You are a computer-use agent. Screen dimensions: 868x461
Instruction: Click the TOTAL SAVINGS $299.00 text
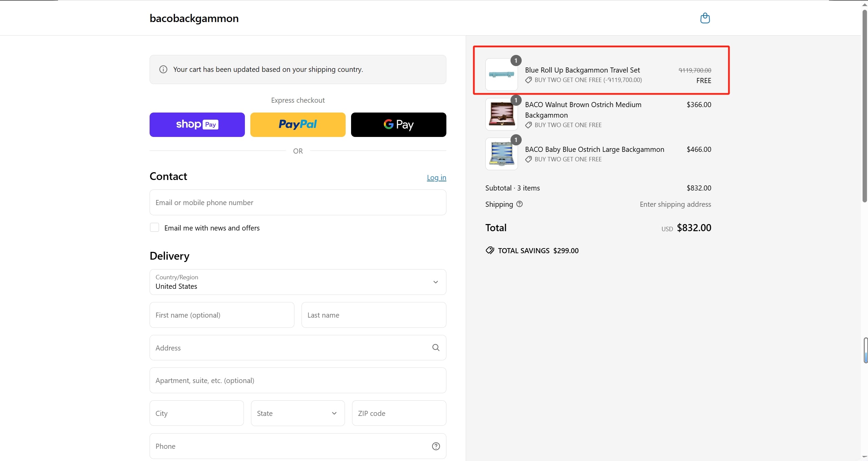tap(538, 251)
